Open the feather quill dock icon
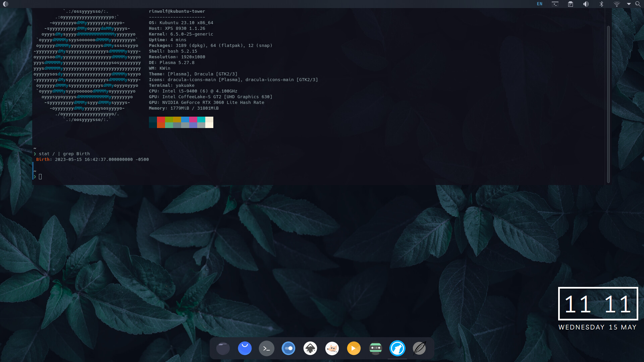This screenshot has width=644, height=362. 419,348
